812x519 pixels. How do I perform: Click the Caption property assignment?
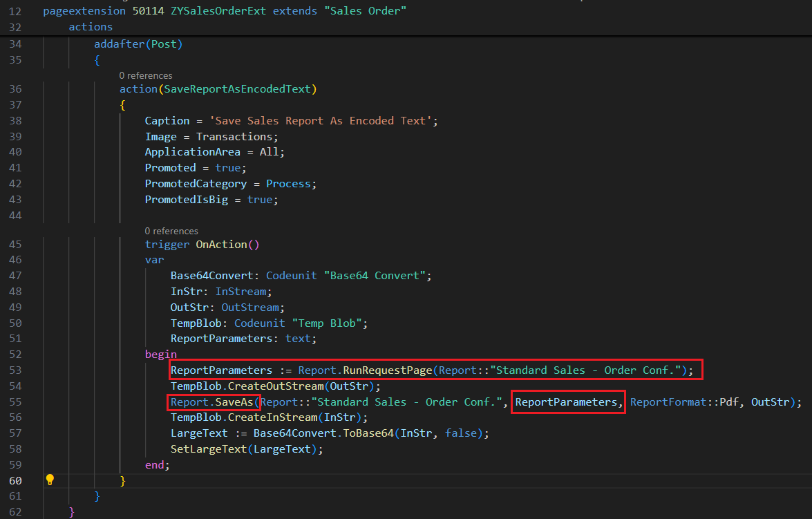167,120
